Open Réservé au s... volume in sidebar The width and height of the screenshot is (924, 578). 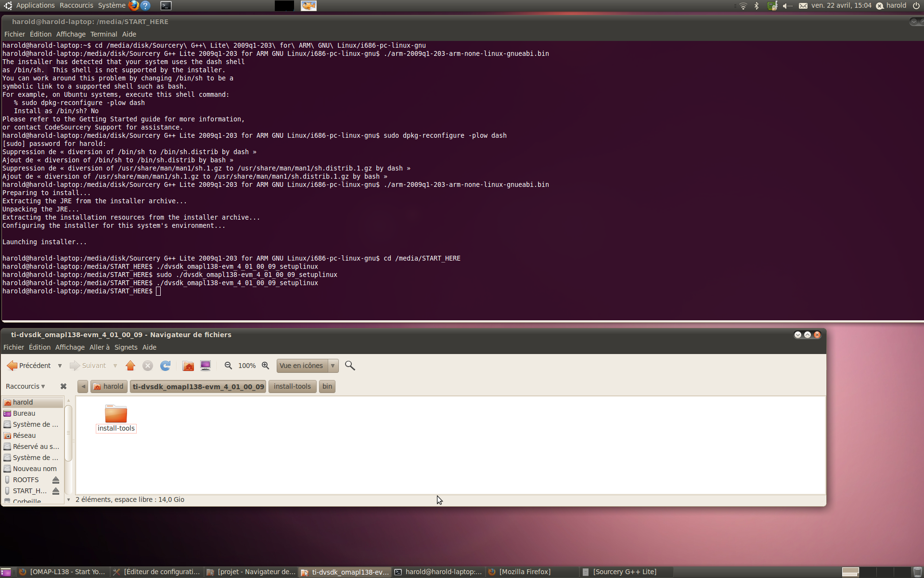click(33, 447)
